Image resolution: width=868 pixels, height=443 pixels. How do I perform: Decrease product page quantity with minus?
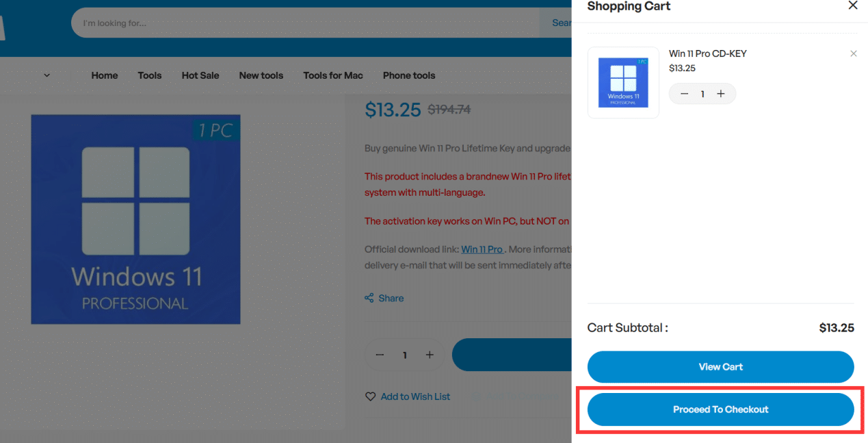click(x=380, y=355)
